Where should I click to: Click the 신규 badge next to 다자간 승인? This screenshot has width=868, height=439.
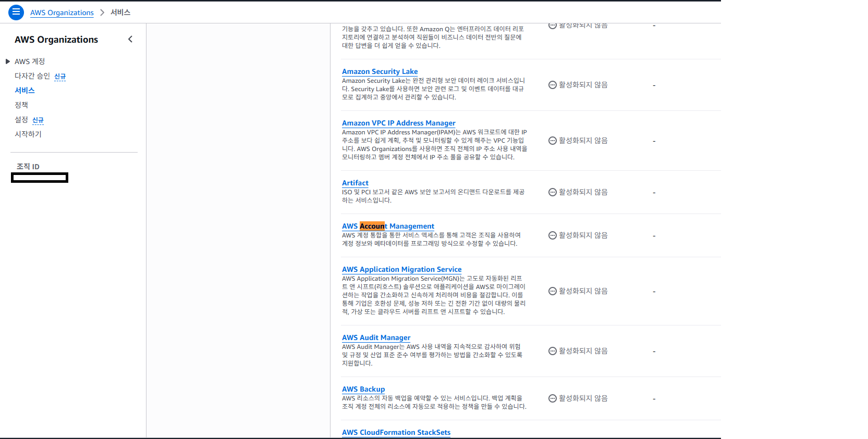pyautogui.click(x=60, y=77)
